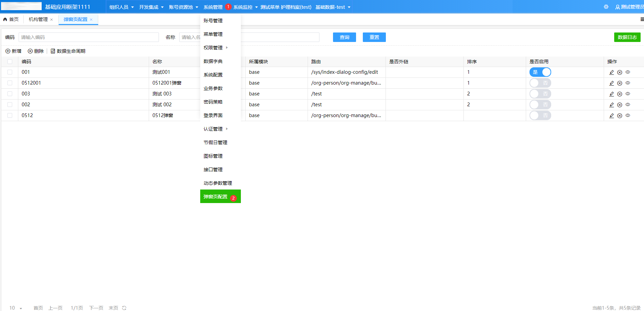Click the refresh icon in pagination bar

tap(124, 308)
